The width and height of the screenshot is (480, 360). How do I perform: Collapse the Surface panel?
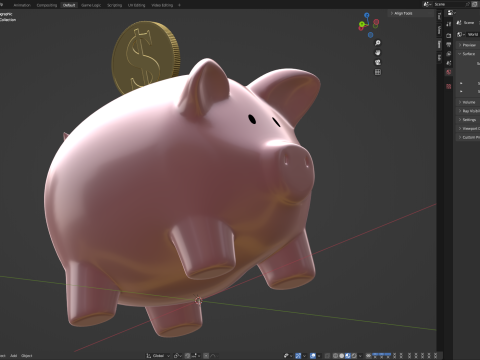pyautogui.click(x=467, y=54)
